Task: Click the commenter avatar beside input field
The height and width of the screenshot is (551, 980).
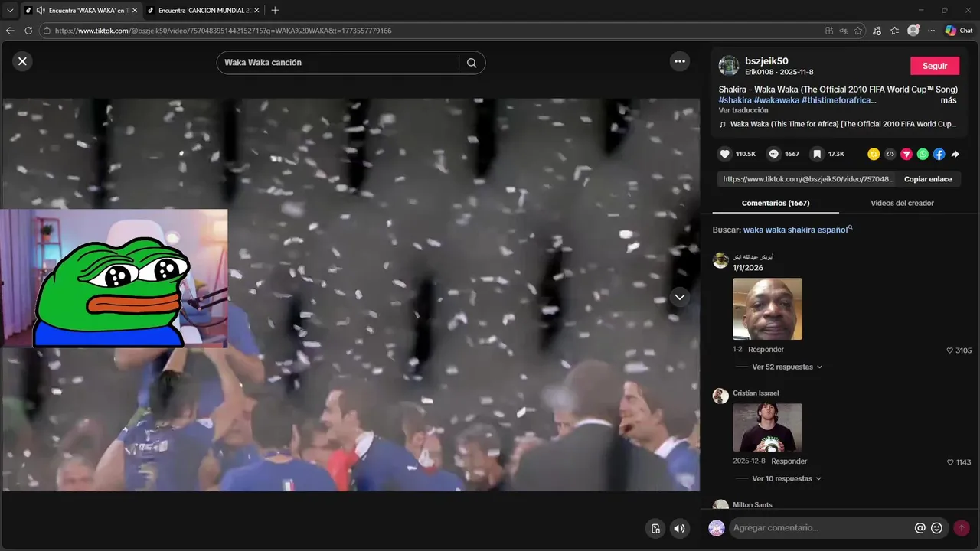Action: tap(717, 528)
